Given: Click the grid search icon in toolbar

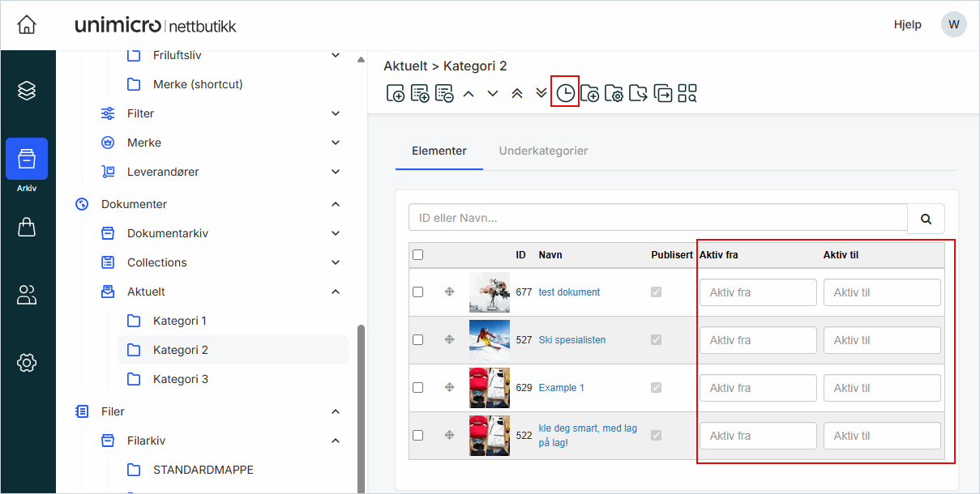Looking at the screenshot, I should (687, 93).
